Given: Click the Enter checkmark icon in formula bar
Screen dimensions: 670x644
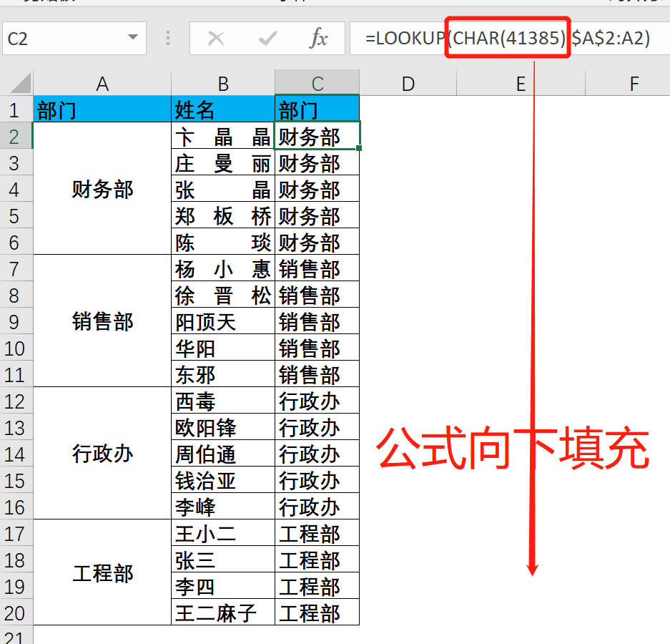Looking at the screenshot, I should [267, 39].
